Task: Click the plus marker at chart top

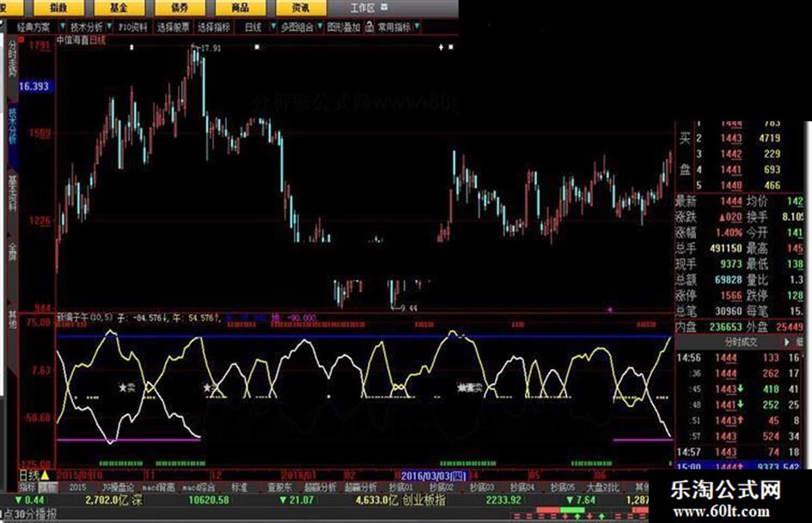Action: [x=441, y=47]
